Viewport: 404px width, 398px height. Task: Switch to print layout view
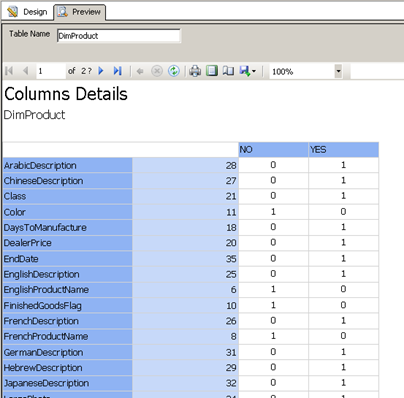point(212,71)
